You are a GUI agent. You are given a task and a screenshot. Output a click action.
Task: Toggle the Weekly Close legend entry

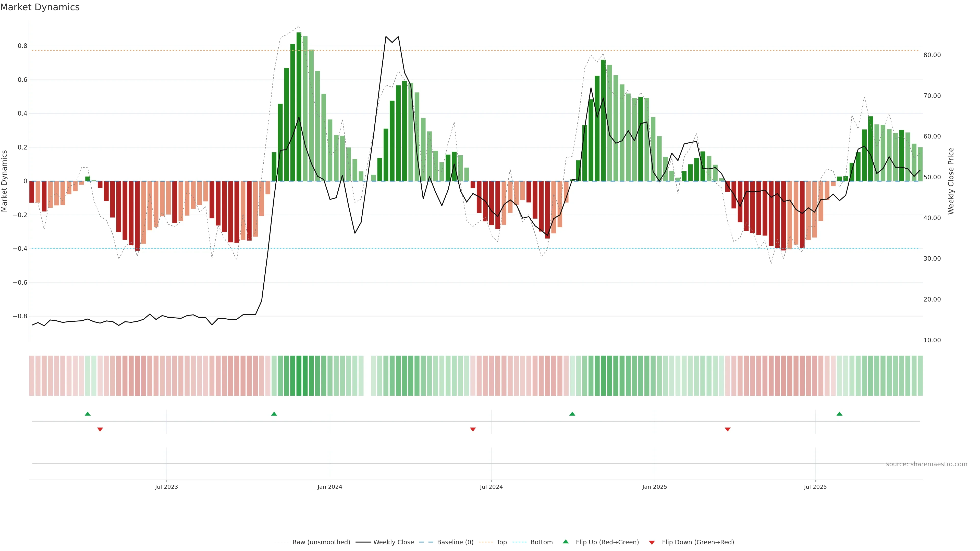[393, 542]
